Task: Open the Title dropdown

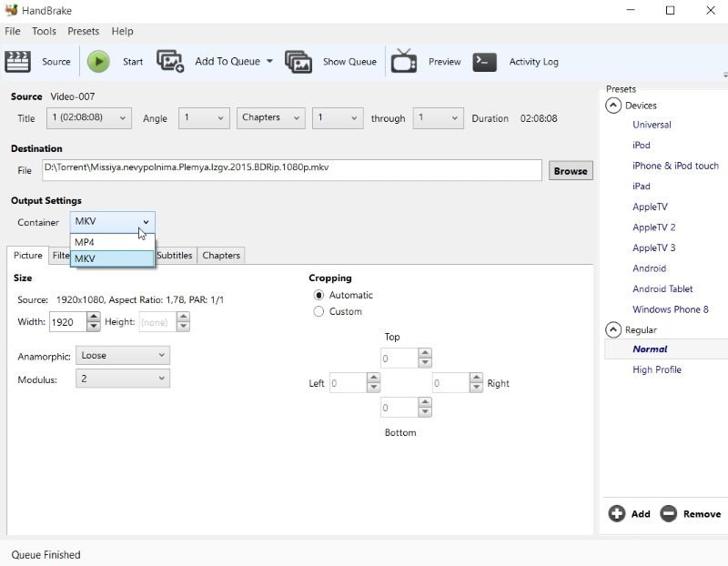Action: coord(88,118)
